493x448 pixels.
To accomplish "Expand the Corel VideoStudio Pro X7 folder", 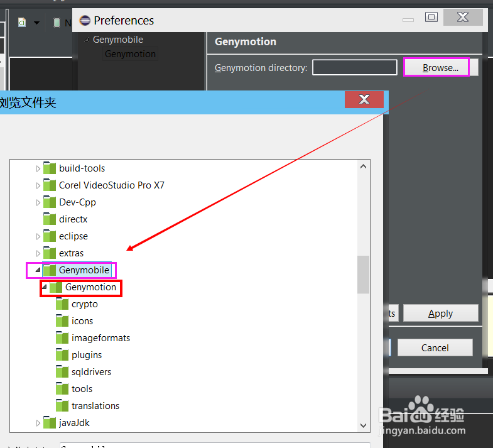I will pos(38,185).
